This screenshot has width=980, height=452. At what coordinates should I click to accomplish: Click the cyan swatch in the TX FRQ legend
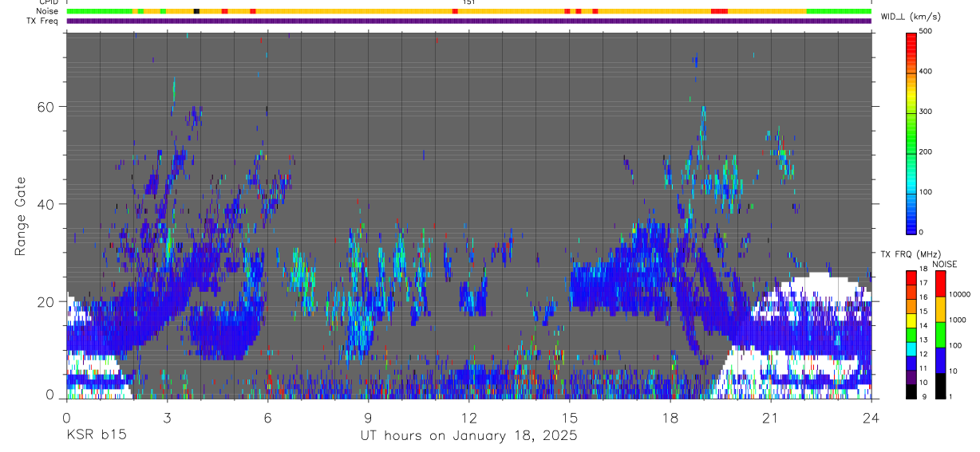pos(911,349)
